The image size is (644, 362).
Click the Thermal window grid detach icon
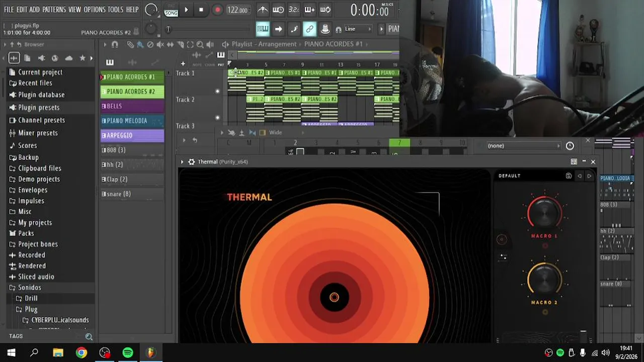tap(574, 162)
